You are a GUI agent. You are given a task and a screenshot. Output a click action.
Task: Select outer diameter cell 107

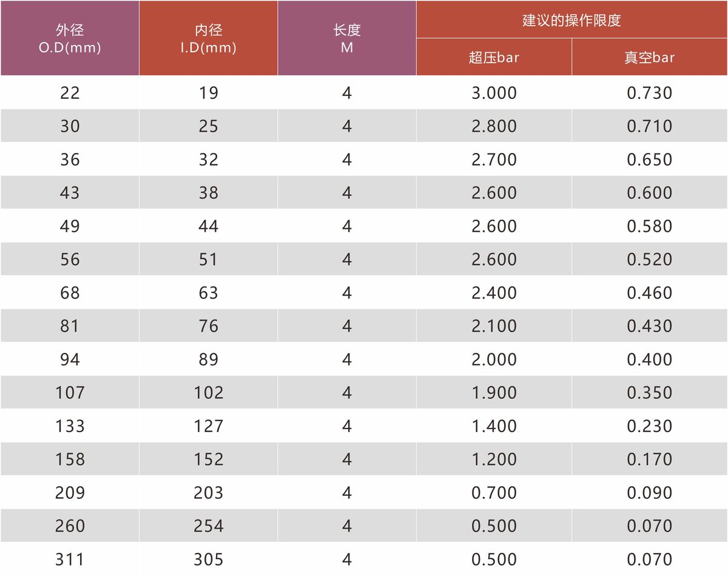coord(70,393)
